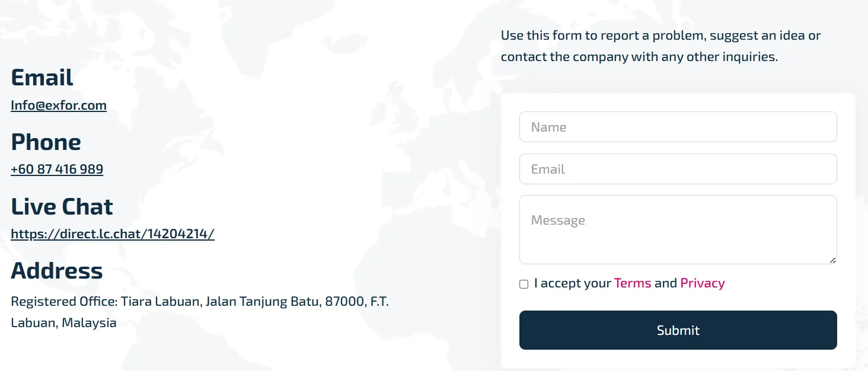
Task: Call the +60 87 416 989 phone link
Action: coord(57,169)
